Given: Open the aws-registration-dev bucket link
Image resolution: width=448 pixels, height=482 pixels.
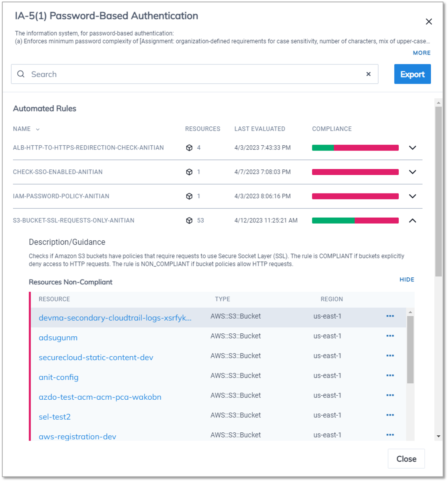Looking at the screenshot, I should (x=78, y=437).
